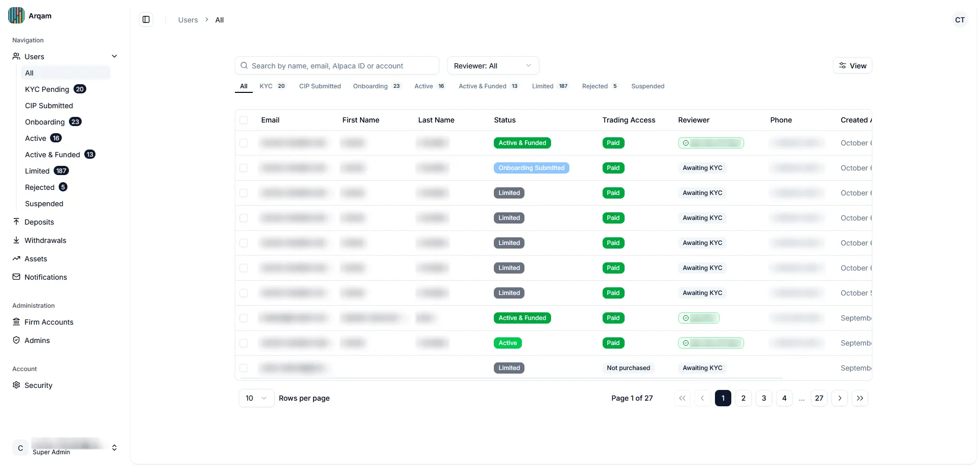Viewport: 980px width, 467px height.
Task: Switch to the KYC tab
Action: point(272,86)
